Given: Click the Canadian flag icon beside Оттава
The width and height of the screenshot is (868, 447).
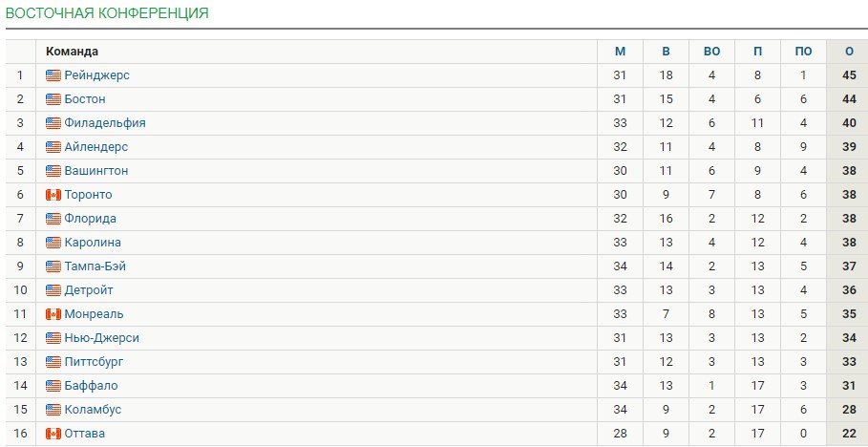Looking at the screenshot, I should click(x=53, y=434).
